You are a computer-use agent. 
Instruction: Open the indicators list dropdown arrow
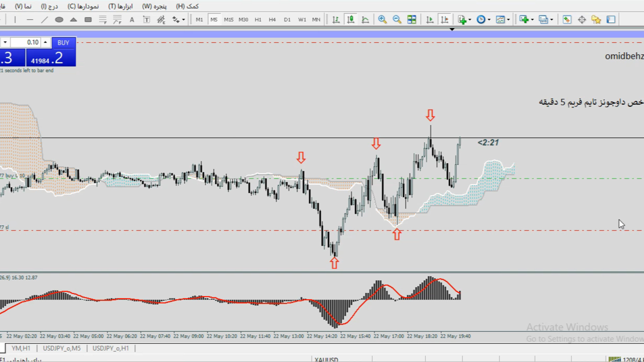(470, 20)
